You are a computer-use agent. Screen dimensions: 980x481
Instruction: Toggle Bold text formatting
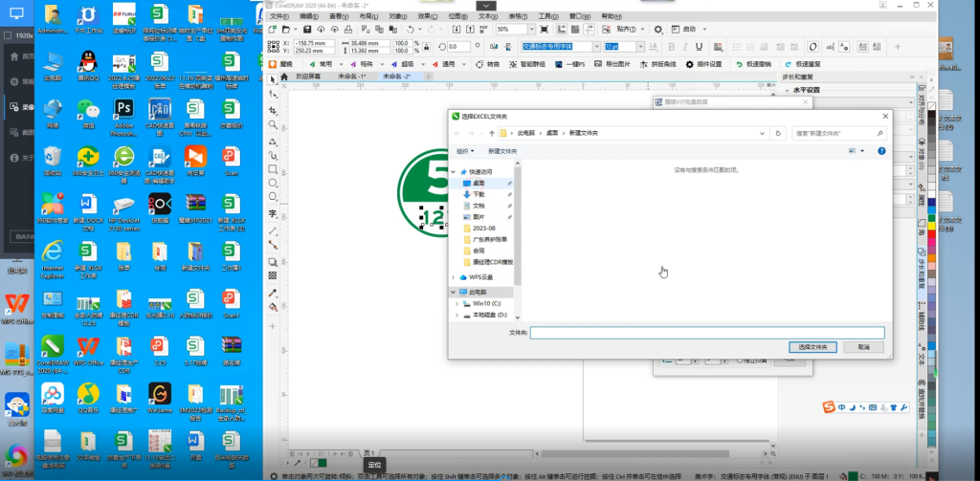pyautogui.click(x=671, y=47)
